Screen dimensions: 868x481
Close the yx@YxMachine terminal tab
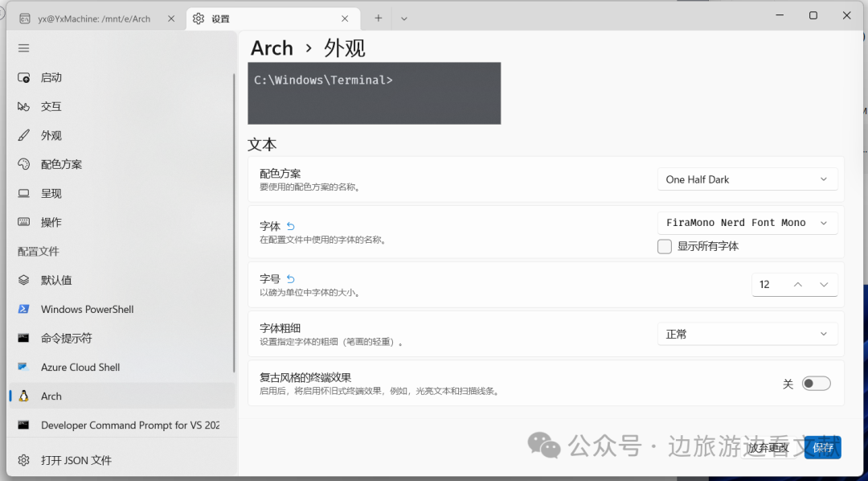tap(171, 18)
